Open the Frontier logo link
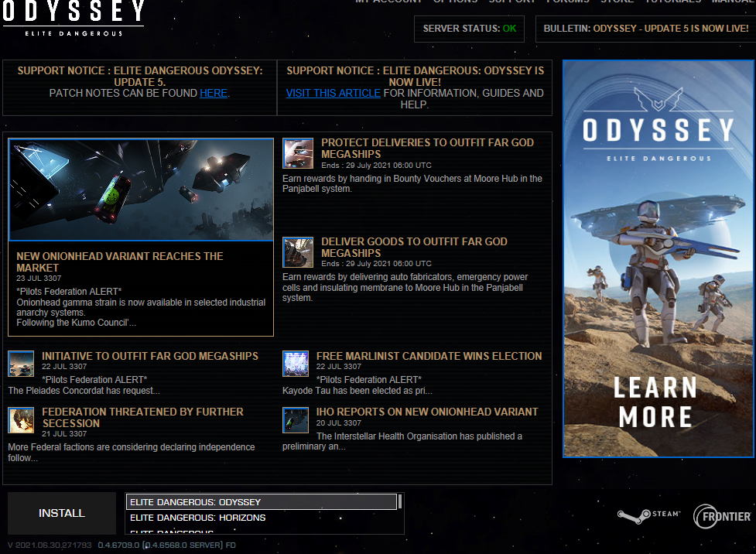The height and width of the screenshot is (554, 756). click(x=722, y=516)
